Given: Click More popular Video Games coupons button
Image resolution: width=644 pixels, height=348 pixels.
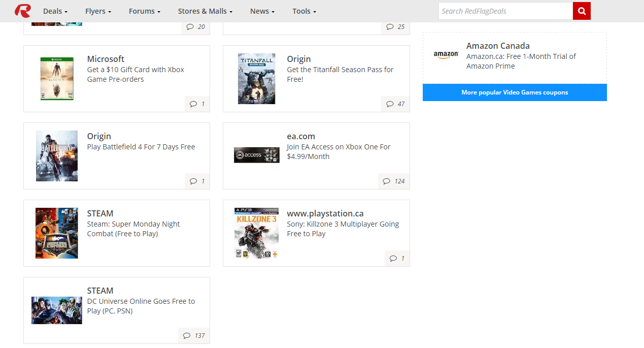Looking at the screenshot, I should pyautogui.click(x=515, y=92).
